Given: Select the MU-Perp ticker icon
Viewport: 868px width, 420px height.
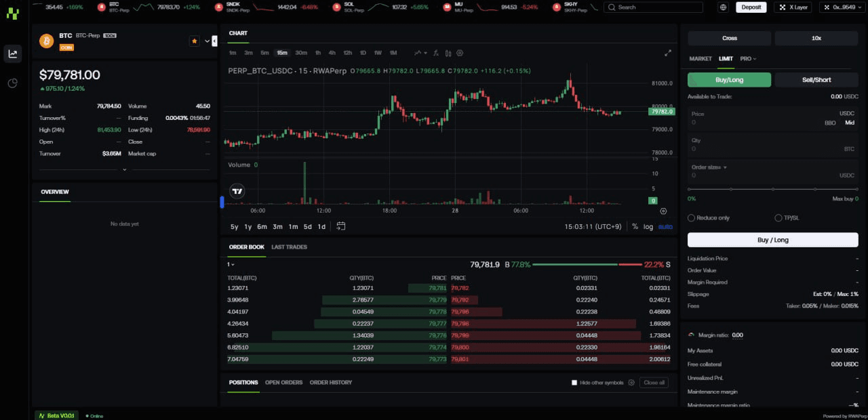Looking at the screenshot, I should 447,7.
